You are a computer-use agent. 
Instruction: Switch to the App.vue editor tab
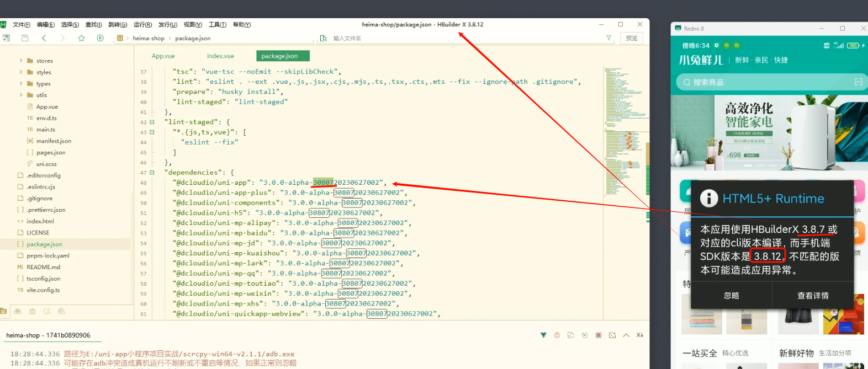click(163, 56)
